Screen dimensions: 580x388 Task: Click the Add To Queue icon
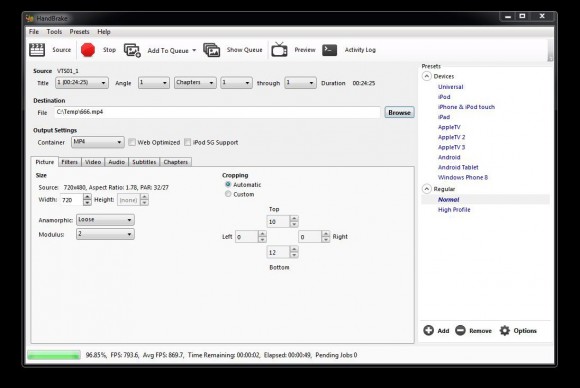pos(132,50)
